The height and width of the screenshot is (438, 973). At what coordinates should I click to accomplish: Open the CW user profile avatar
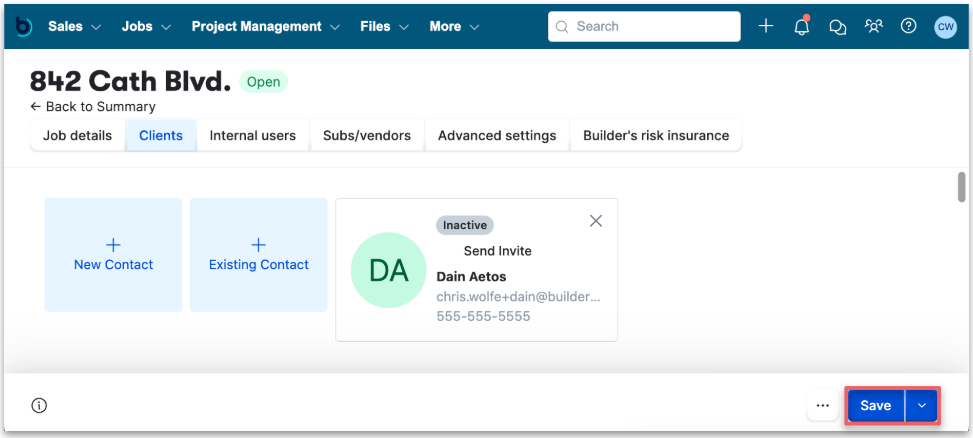(946, 27)
